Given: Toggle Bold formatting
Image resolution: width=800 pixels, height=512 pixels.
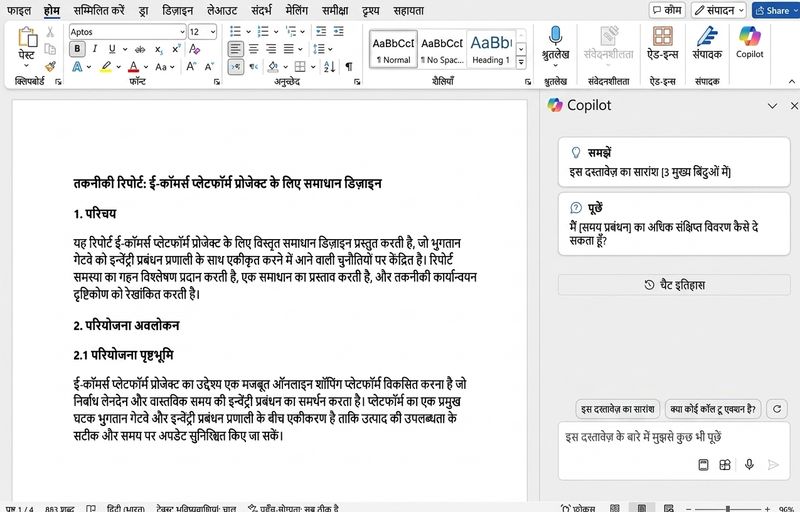Looking at the screenshot, I should pyautogui.click(x=77, y=49).
